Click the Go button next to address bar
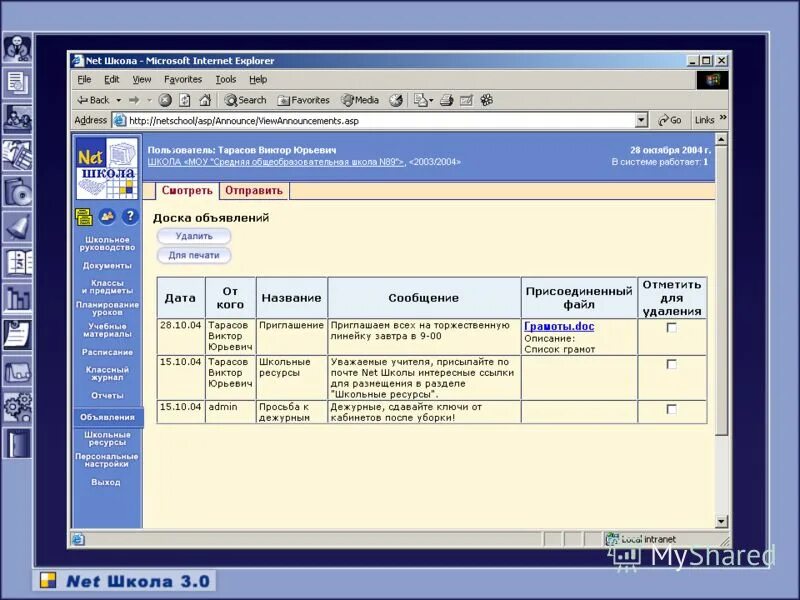 coord(670,120)
